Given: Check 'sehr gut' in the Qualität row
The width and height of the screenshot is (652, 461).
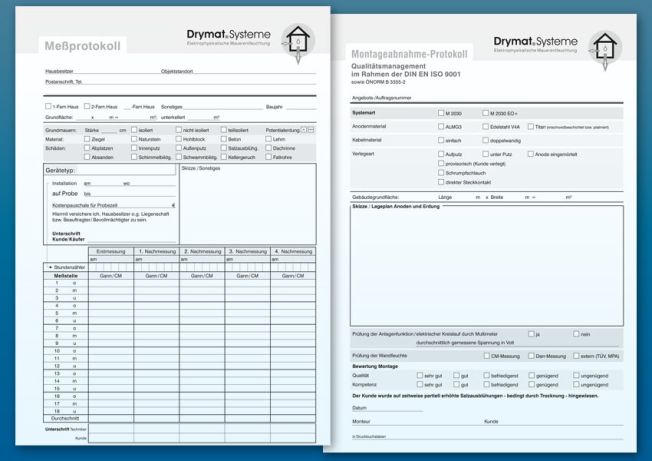Looking at the screenshot, I should (418, 375).
